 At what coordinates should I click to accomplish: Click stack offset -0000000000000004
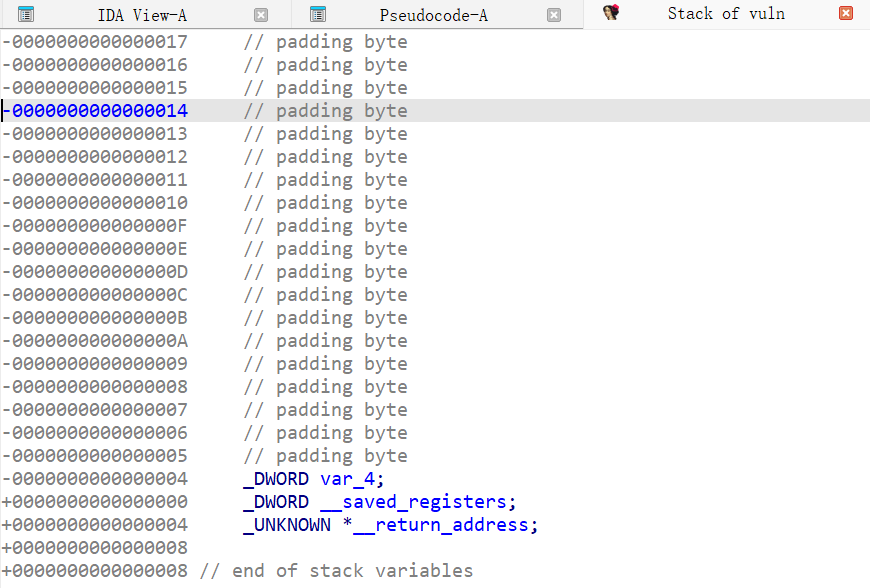pos(95,479)
